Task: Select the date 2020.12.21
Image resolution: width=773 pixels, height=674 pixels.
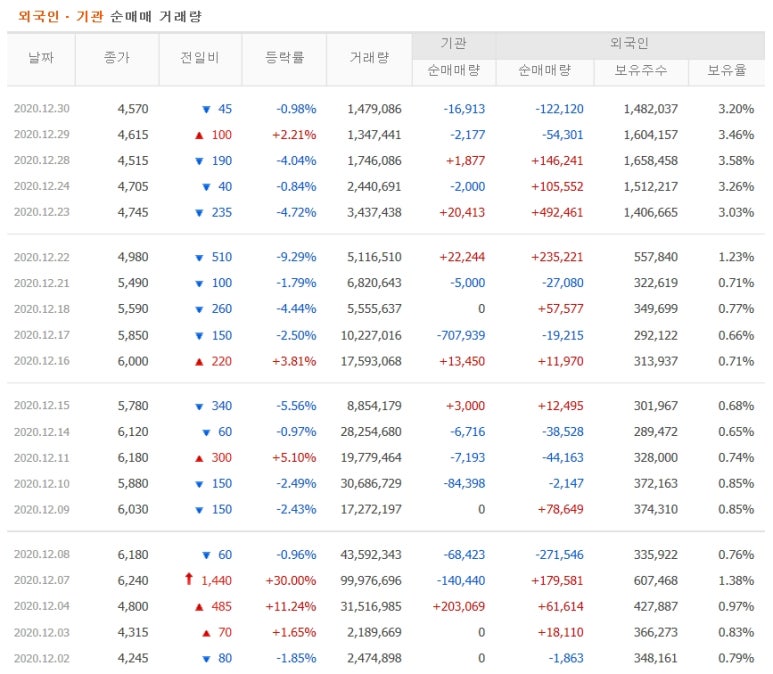Action: [42, 283]
